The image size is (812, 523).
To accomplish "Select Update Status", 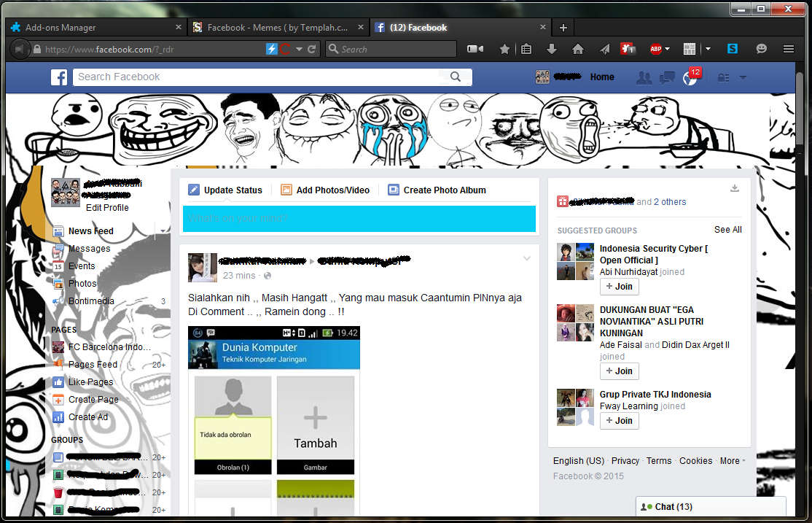I will pyautogui.click(x=225, y=190).
